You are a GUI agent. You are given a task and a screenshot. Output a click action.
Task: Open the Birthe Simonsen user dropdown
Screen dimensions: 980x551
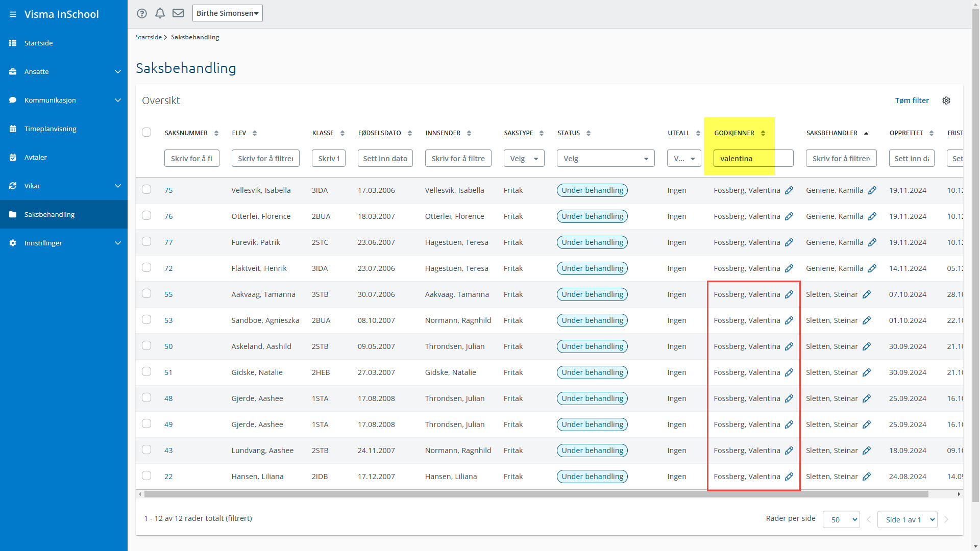[228, 13]
